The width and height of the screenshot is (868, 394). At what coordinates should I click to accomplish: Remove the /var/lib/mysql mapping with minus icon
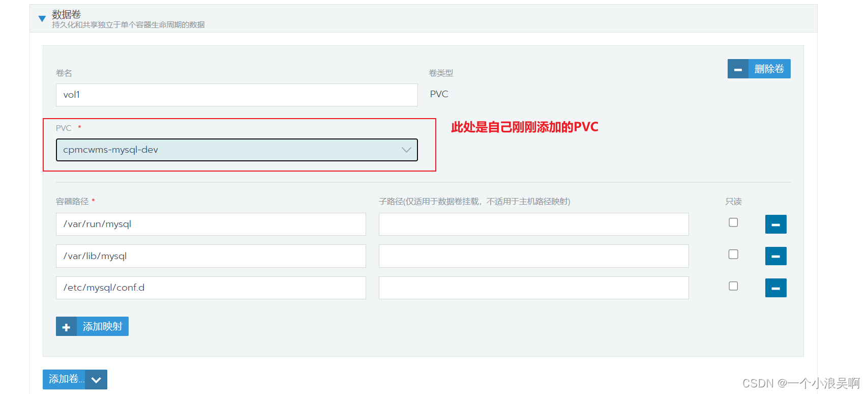point(775,256)
